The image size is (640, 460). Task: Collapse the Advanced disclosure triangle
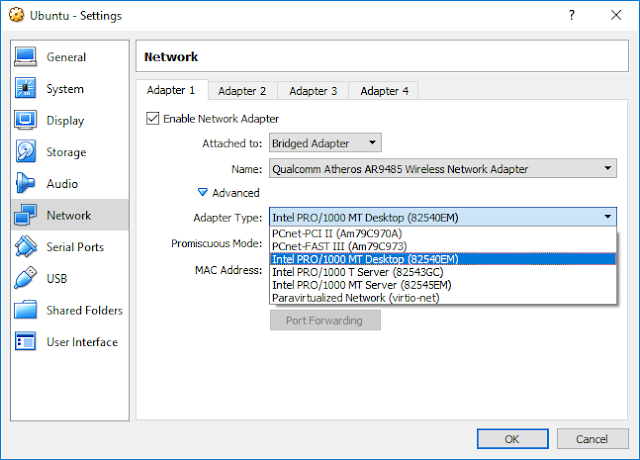[202, 192]
